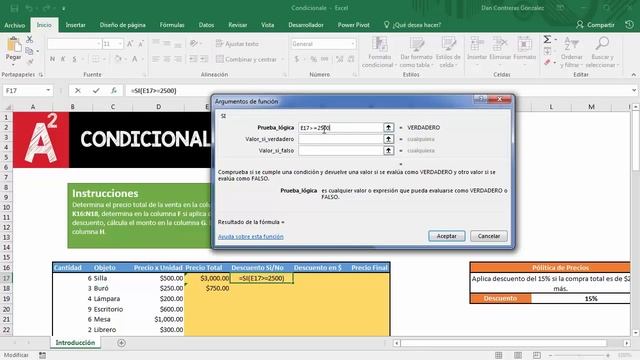Switch to Page Layout view icon
This screenshot has width=640, height=360.
[518, 356]
